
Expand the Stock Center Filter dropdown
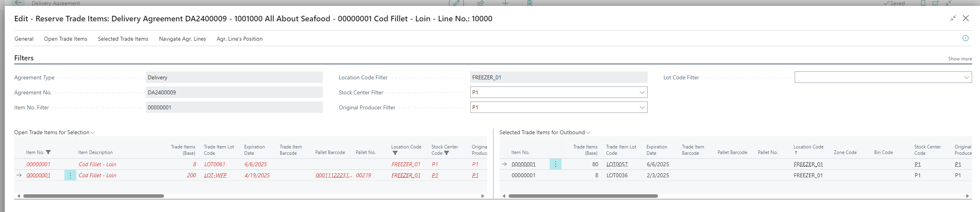(642, 92)
